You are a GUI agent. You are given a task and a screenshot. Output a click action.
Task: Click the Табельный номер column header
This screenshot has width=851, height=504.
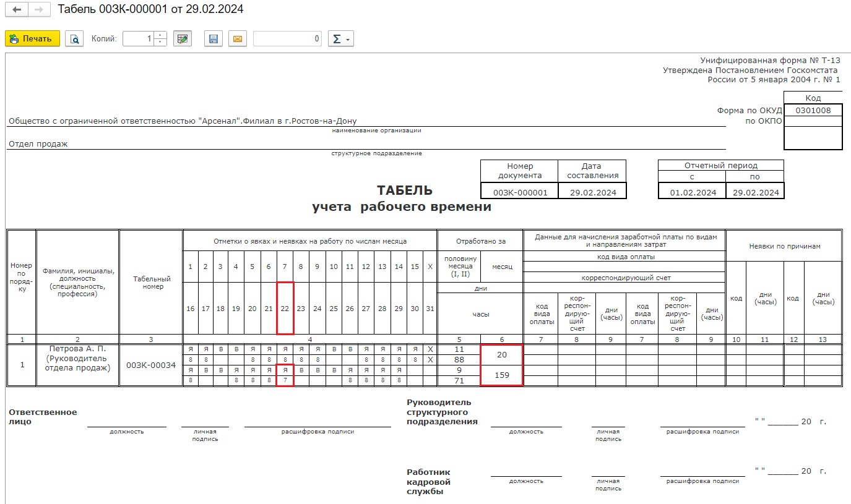coord(151,282)
